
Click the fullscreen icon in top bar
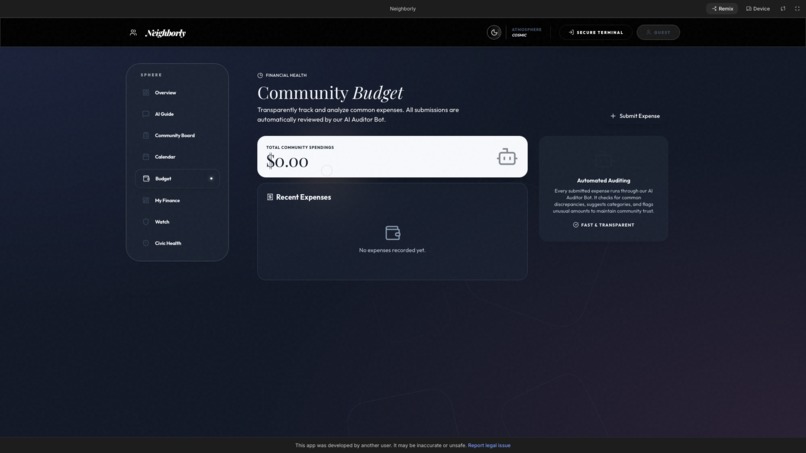point(797,9)
